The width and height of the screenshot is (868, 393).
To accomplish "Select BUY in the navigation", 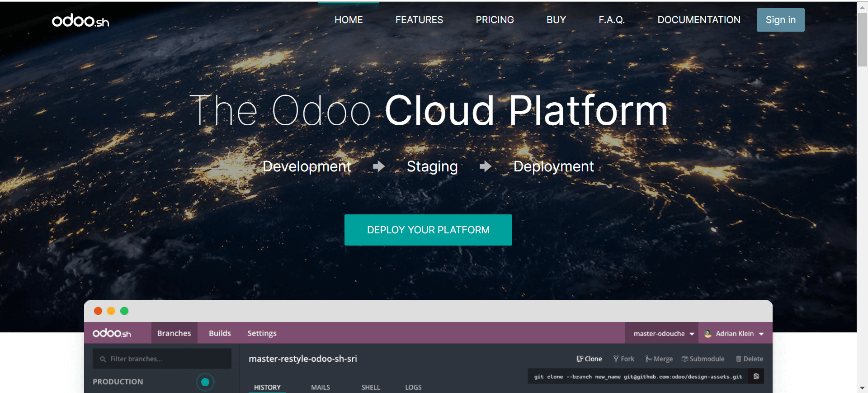I will (x=556, y=20).
